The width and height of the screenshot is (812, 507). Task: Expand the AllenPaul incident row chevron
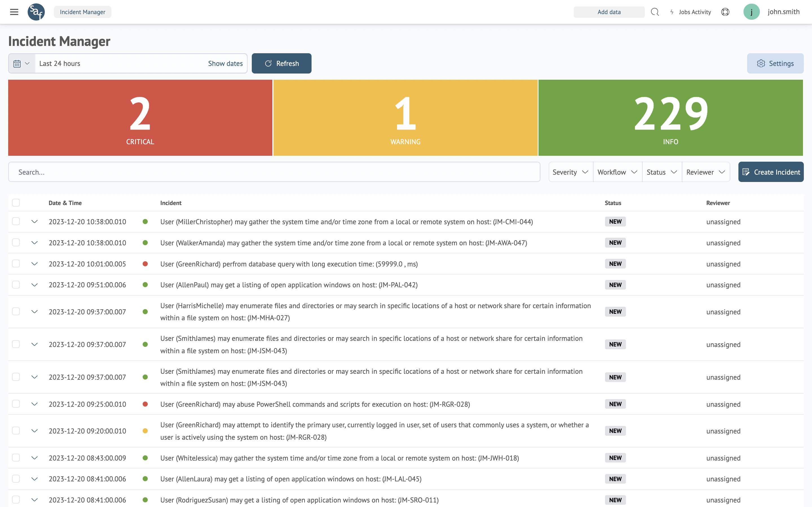click(34, 285)
